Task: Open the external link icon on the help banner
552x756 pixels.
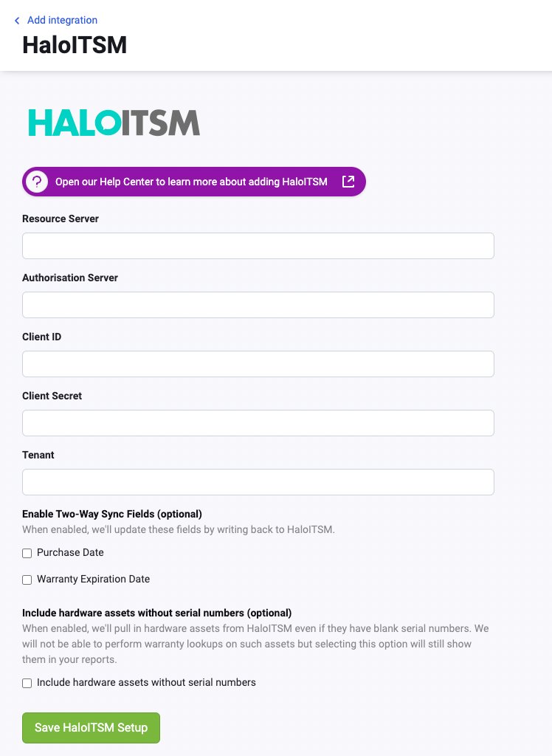Action: click(x=348, y=181)
